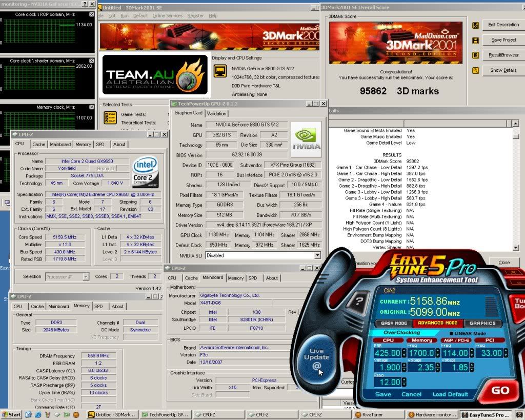This screenshot has width=525, height=420.
Task: Click the magnifier Show Details icon
Action: pos(475,70)
